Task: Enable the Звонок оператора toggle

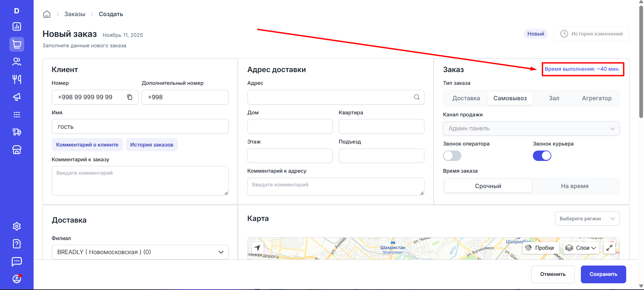Action: tap(452, 156)
